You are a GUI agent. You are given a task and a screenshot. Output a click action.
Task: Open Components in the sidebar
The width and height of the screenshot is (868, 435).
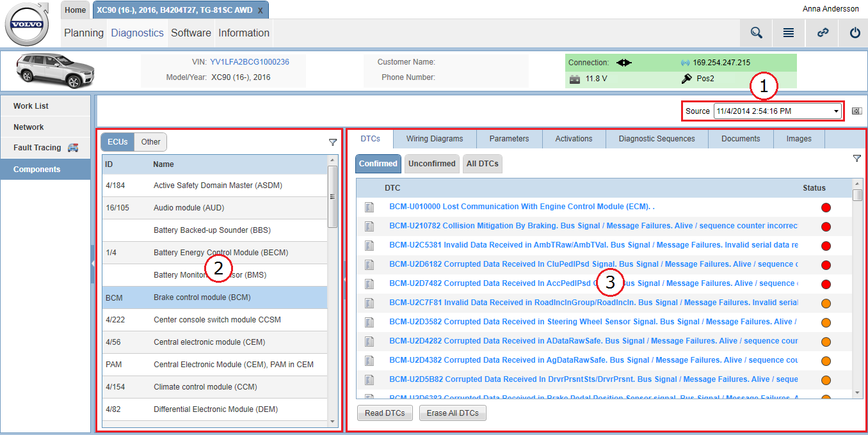45,170
